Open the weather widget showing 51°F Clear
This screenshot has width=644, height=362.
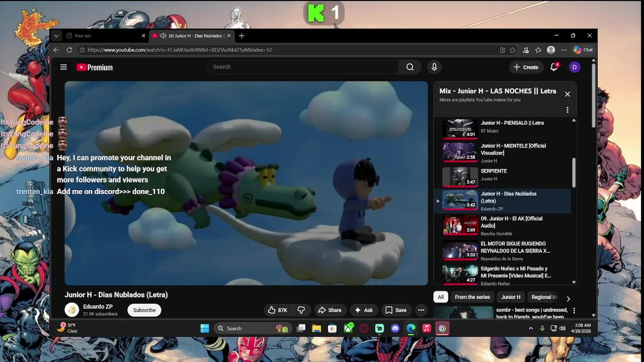(67, 328)
